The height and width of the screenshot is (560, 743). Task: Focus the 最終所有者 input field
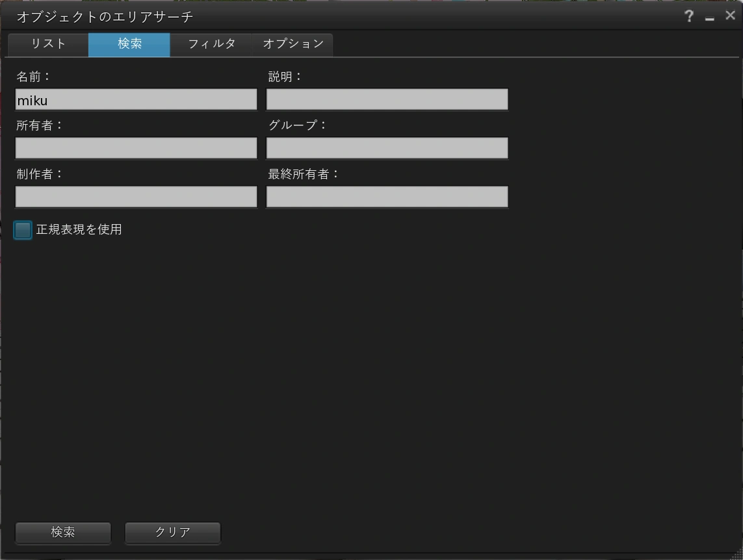pyautogui.click(x=387, y=197)
